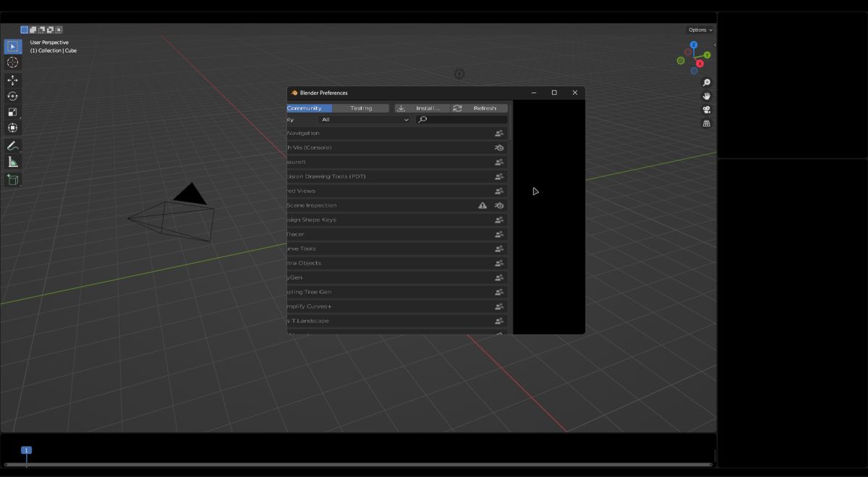Image resolution: width=868 pixels, height=477 pixels.
Task: Click the negative Y axis gizmo circle
Action: point(681,61)
